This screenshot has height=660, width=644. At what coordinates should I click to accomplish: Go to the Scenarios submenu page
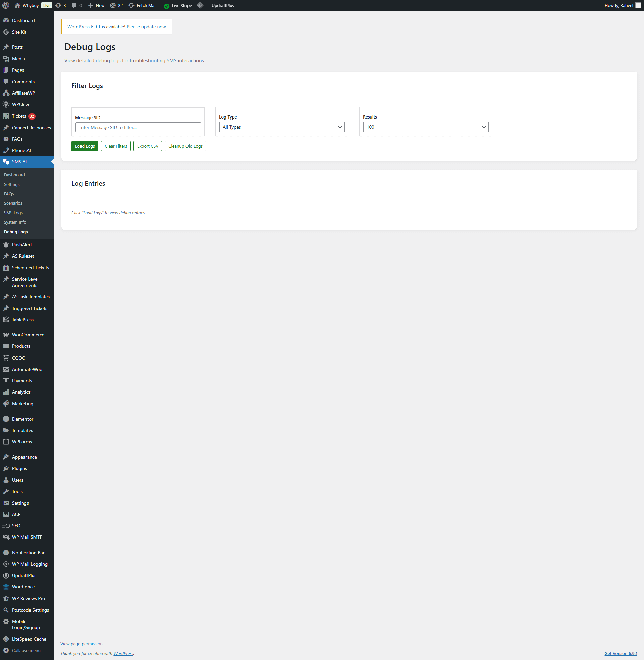tap(13, 203)
